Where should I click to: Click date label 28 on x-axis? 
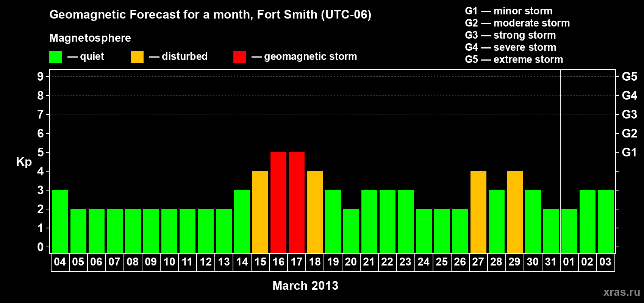(496, 262)
